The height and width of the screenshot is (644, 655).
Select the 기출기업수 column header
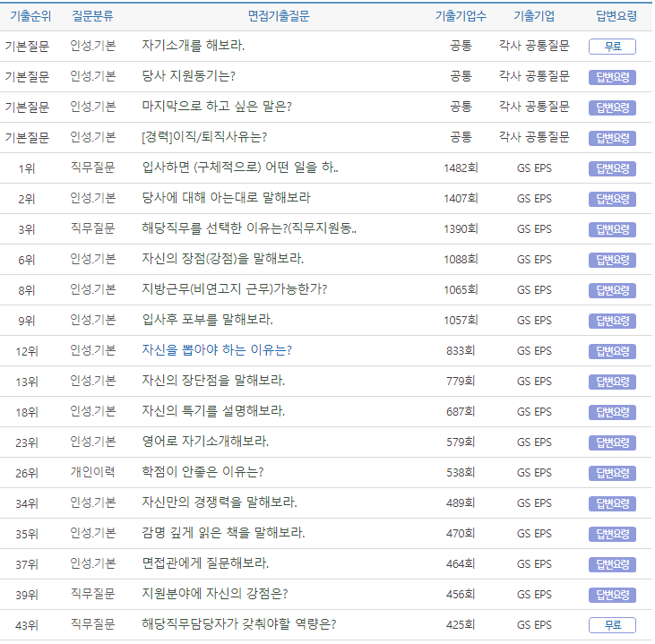[461, 16]
